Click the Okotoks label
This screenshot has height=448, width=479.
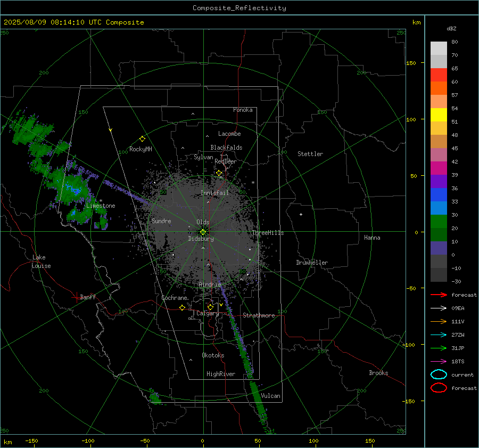213,355
